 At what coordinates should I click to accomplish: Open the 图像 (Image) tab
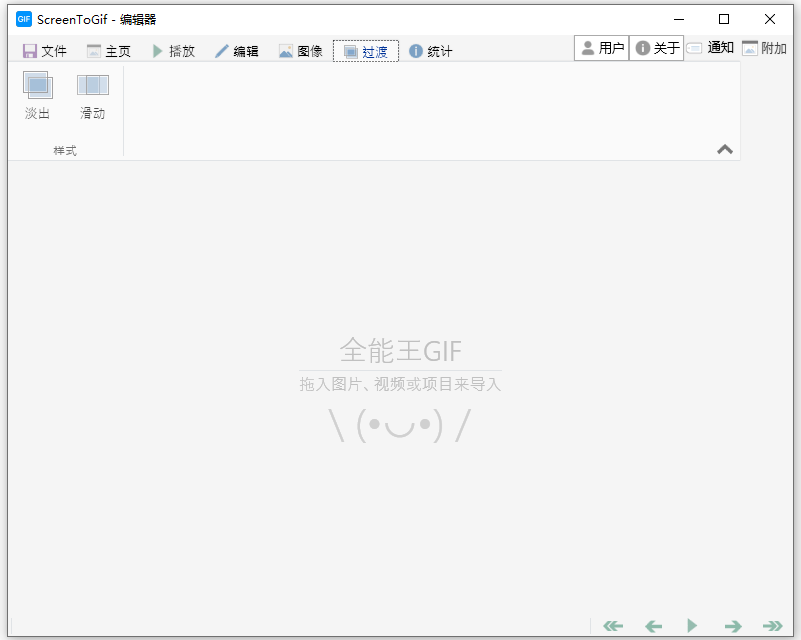(x=300, y=51)
